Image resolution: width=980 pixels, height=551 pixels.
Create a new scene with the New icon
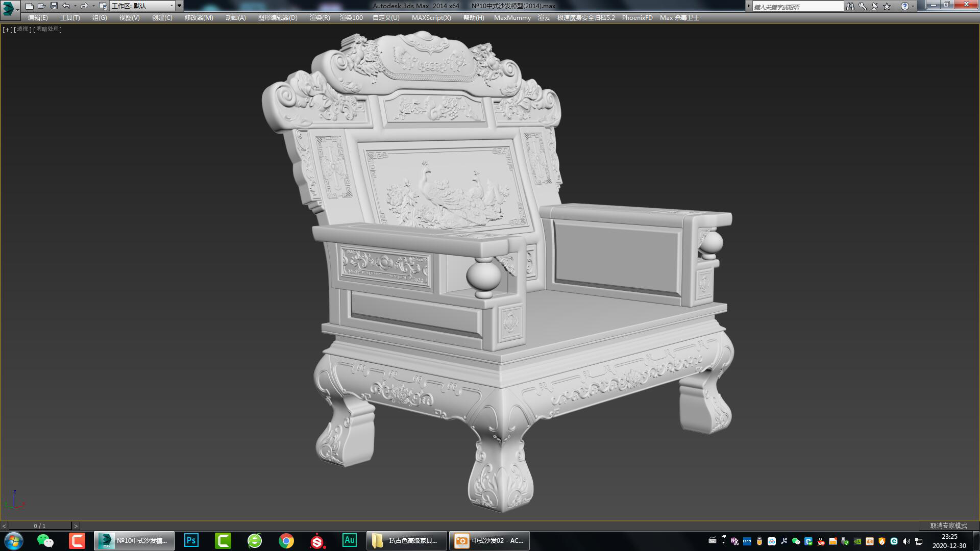click(x=29, y=6)
